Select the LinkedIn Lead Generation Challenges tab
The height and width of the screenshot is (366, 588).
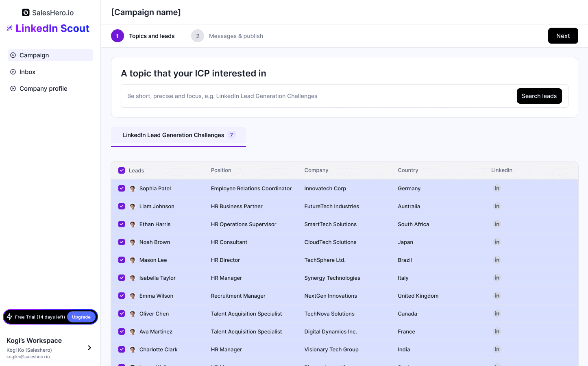coord(174,135)
